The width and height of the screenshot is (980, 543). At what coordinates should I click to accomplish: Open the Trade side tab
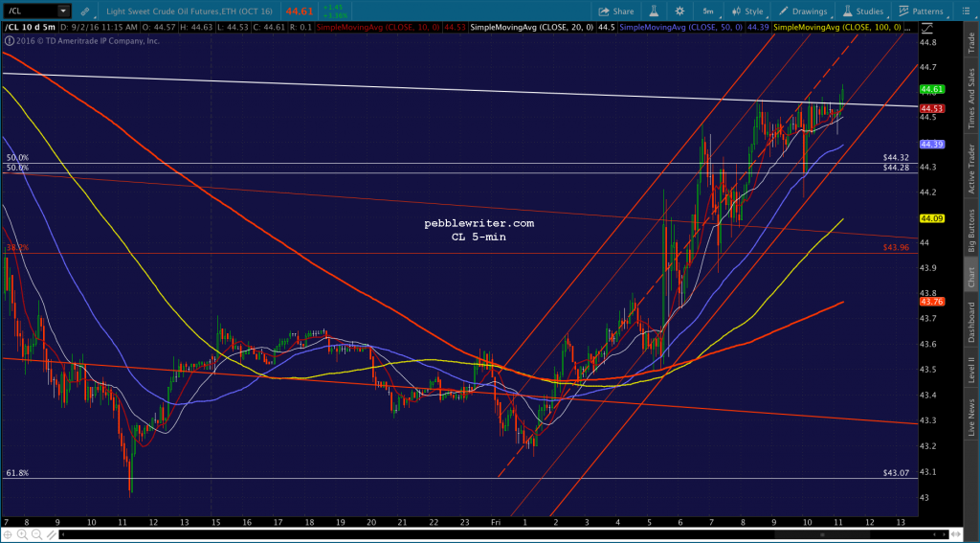click(x=971, y=42)
